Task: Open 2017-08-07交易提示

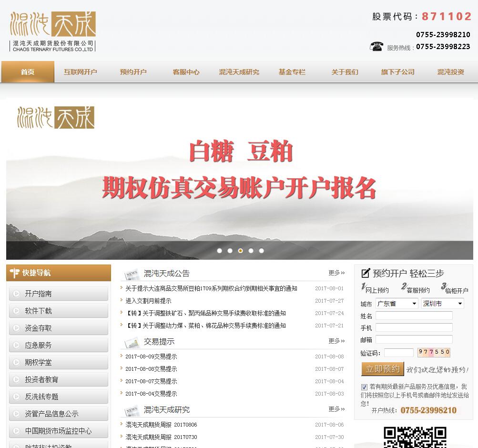Action: [151, 382]
